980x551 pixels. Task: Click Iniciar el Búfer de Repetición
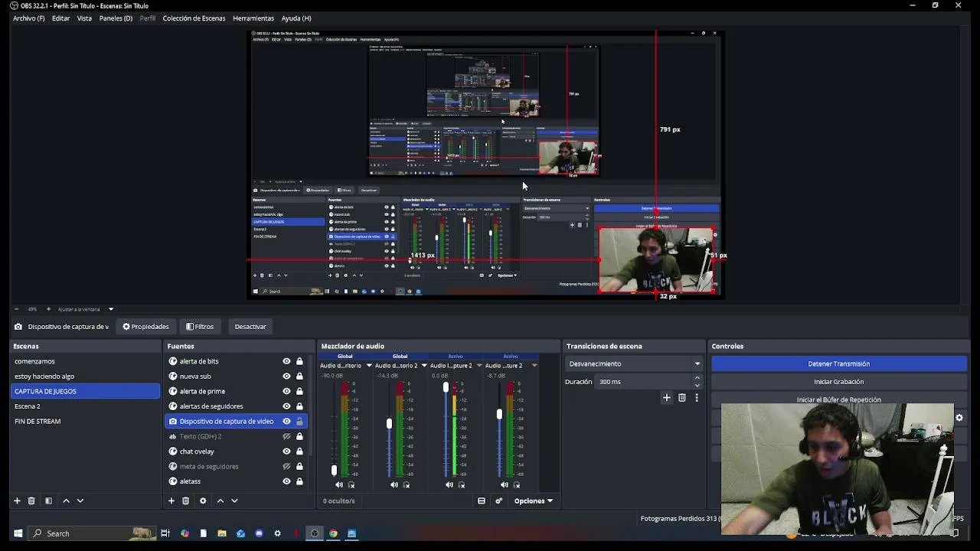[x=838, y=399]
